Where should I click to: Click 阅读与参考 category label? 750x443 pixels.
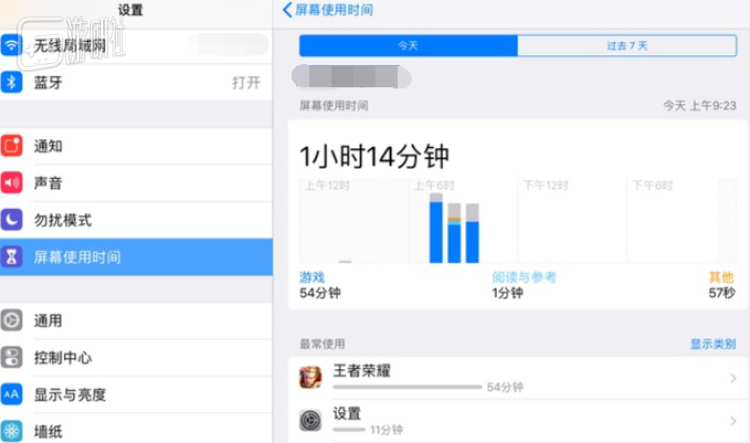(524, 277)
